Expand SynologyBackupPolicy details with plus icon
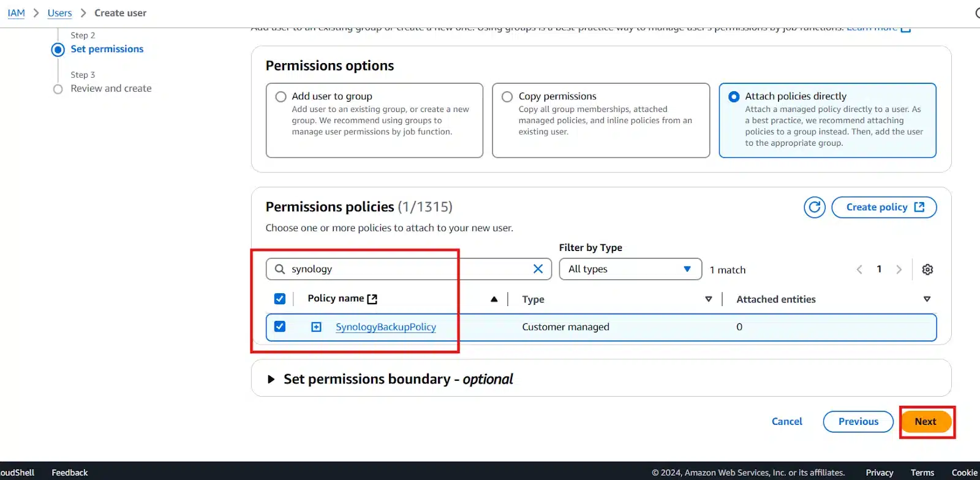The image size is (980, 480). coord(316,327)
